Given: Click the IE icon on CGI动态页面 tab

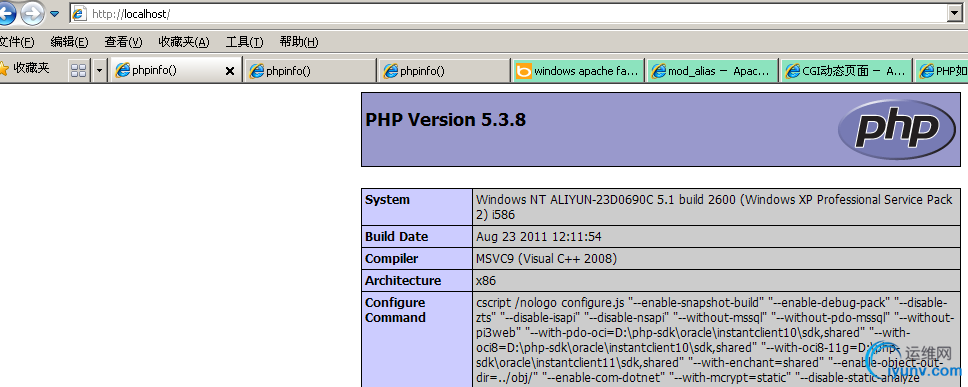Looking at the screenshot, I should pyautogui.click(x=792, y=71).
